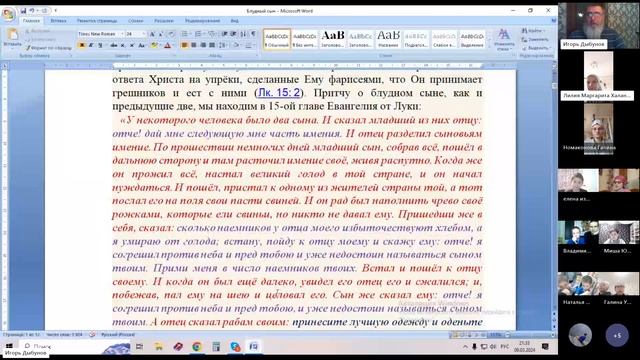The image size is (640, 360).
Task: Switch to the Главная ribbon tab
Action: 31,20
